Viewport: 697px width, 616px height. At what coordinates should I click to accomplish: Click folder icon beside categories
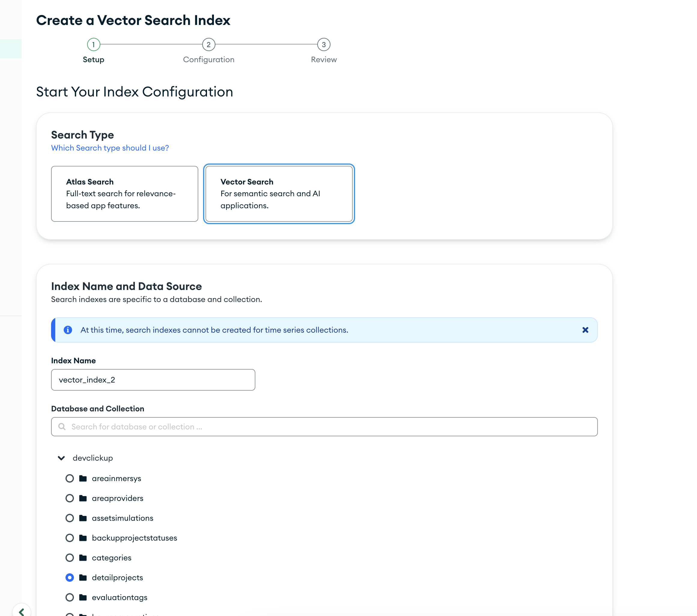point(83,558)
